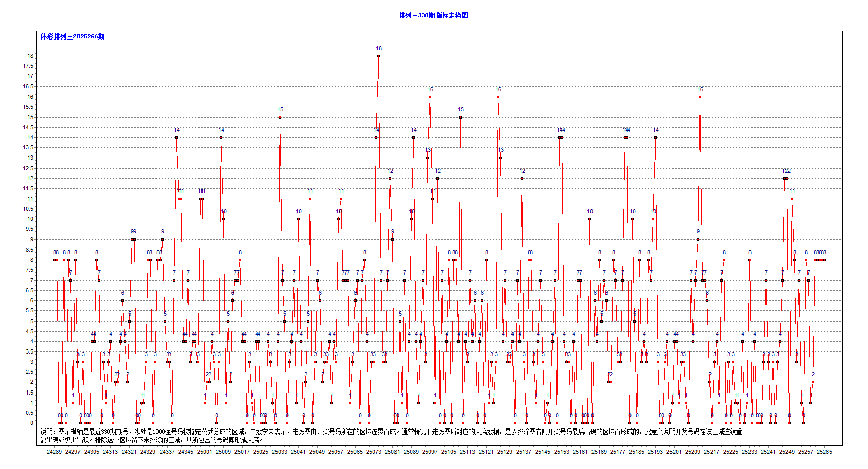Select the period label 体彩排列三2025266期
This screenshot has width=868, height=469.
click(72, 37)
